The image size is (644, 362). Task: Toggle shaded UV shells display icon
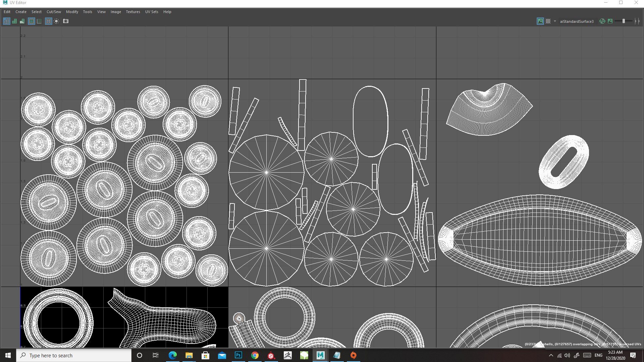pos(14,21)
